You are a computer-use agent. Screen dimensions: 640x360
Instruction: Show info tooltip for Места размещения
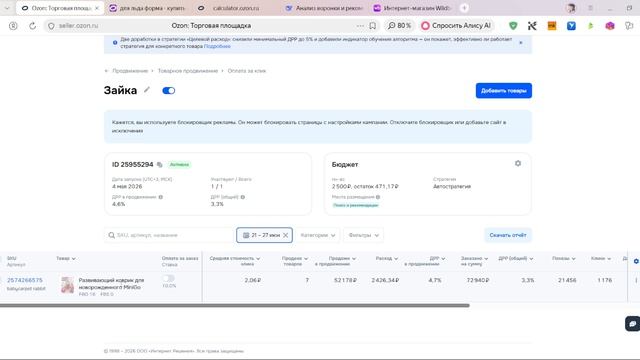(x=378, y=197)
